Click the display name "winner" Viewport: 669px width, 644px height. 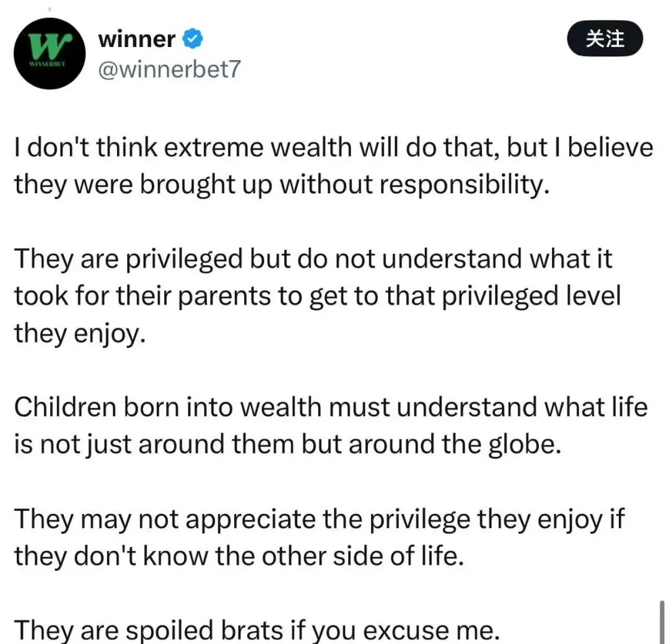[137, 40]
